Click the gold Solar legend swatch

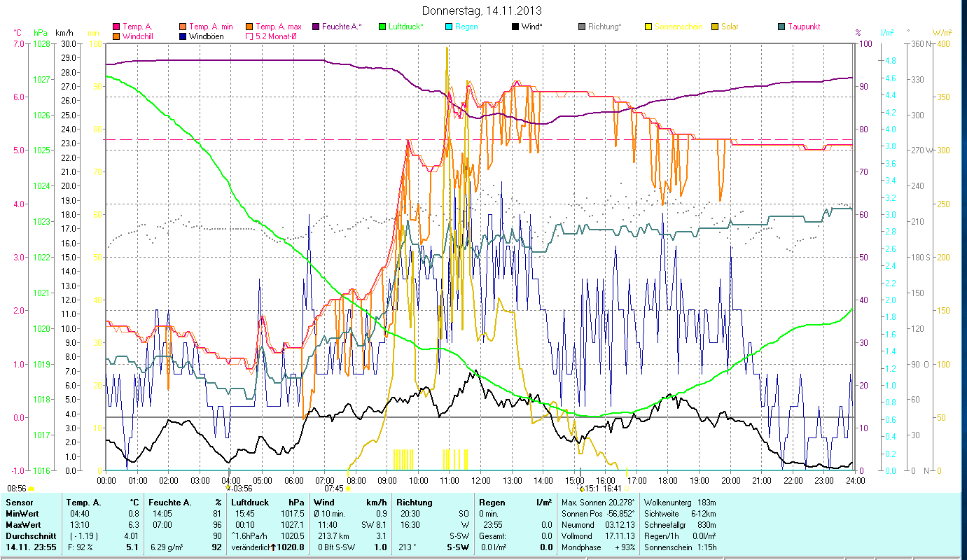coord(714,27)
